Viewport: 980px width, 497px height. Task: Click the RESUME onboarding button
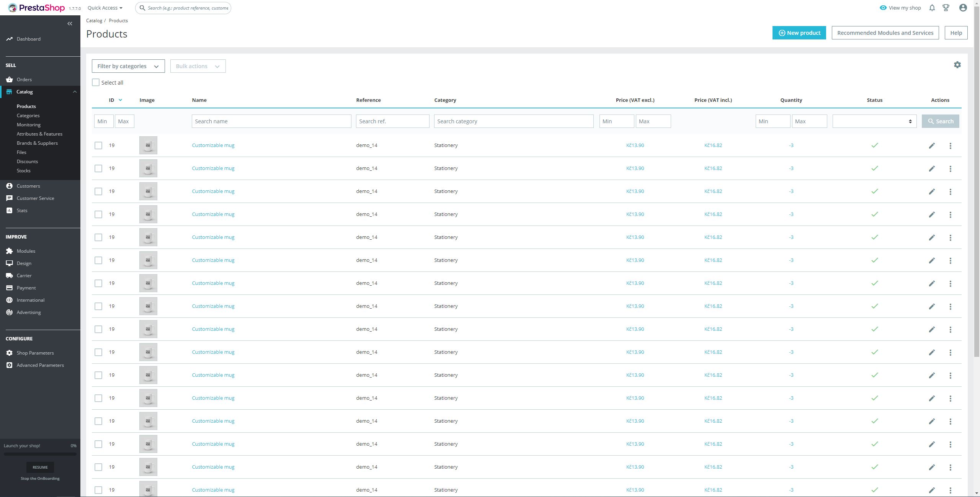coord(40,467)
